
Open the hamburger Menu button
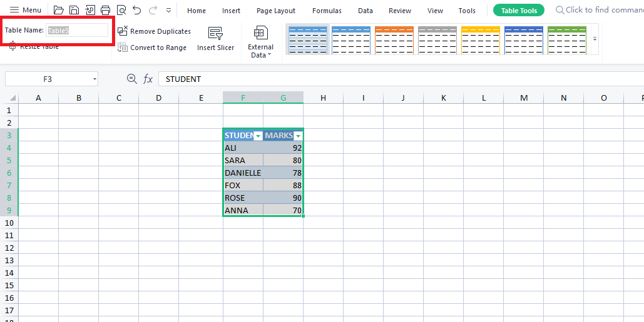[x=26, y=10]
